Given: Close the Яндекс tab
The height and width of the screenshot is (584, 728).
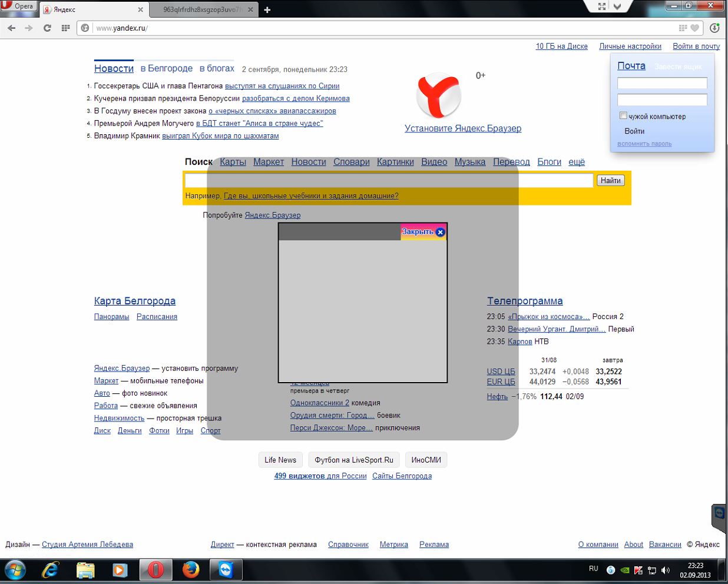Looking at the screenshot, I should pyautogui.click(x=140, y=9).
